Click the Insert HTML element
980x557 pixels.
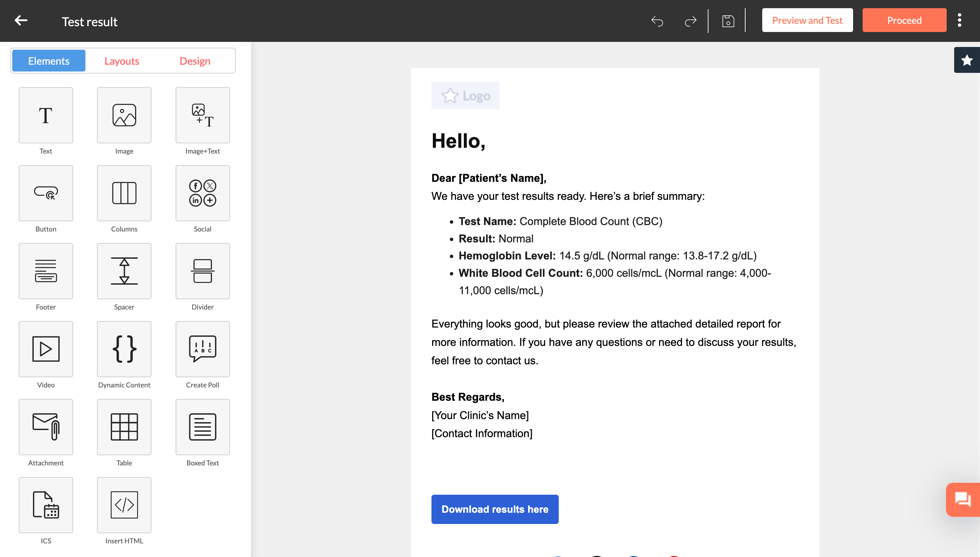[124, 505]
